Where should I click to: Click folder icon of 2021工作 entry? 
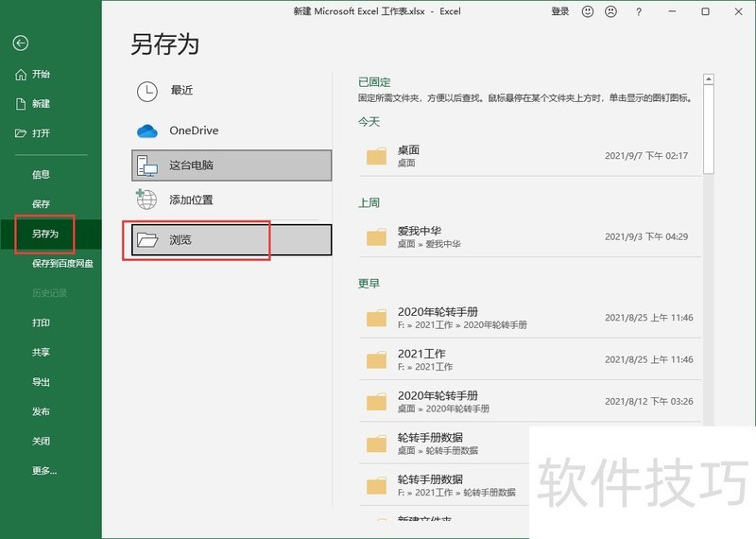[376, 360]
